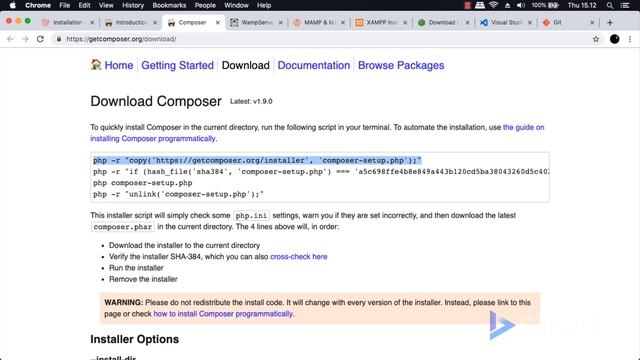Go back to previous page
The height and width of the screenshot is (360, 640).
[10, 39]
